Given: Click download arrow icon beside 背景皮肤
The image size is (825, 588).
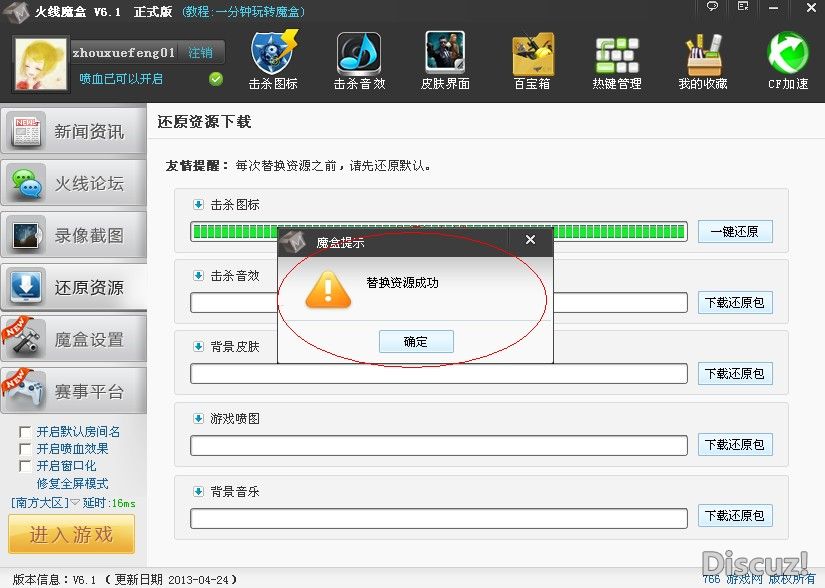Looking at the screenshot, I should tap(198, 347).
